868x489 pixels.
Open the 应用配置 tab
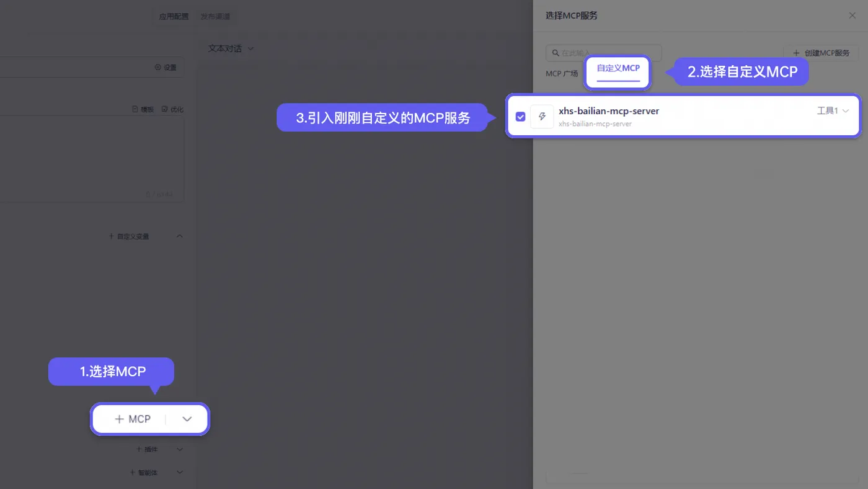click(x=174, y=17)
